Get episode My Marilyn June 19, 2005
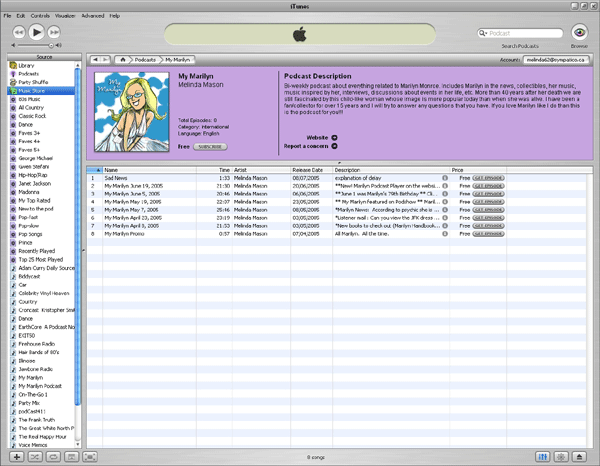 click(x=488, y=186)
